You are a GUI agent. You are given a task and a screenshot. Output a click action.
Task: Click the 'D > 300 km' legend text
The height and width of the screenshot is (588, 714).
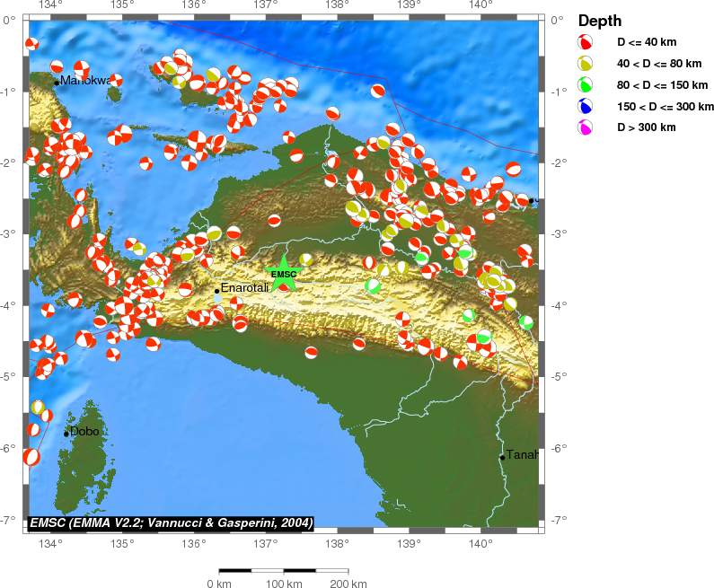point(646,128)
